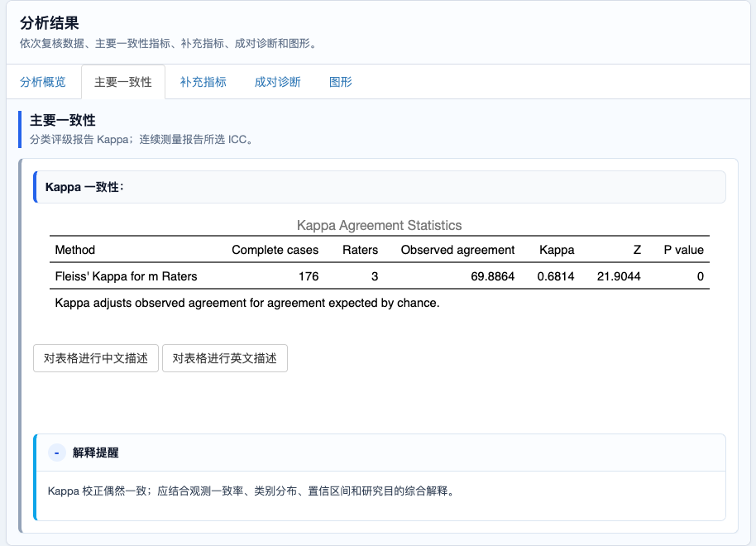
Task: Click the Kappa Agreement Statistics table title
Action: [380, 225]
